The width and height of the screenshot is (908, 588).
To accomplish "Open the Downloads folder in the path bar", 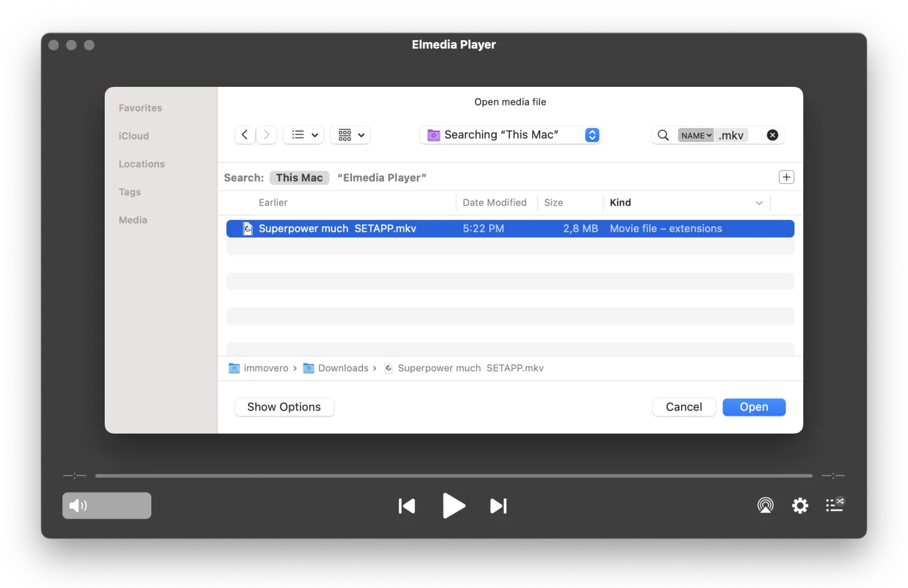I will [x=336, y=368].
